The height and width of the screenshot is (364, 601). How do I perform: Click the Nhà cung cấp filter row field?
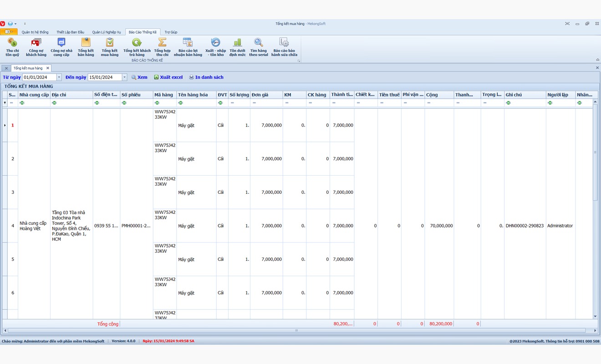[x=36, y=103]
